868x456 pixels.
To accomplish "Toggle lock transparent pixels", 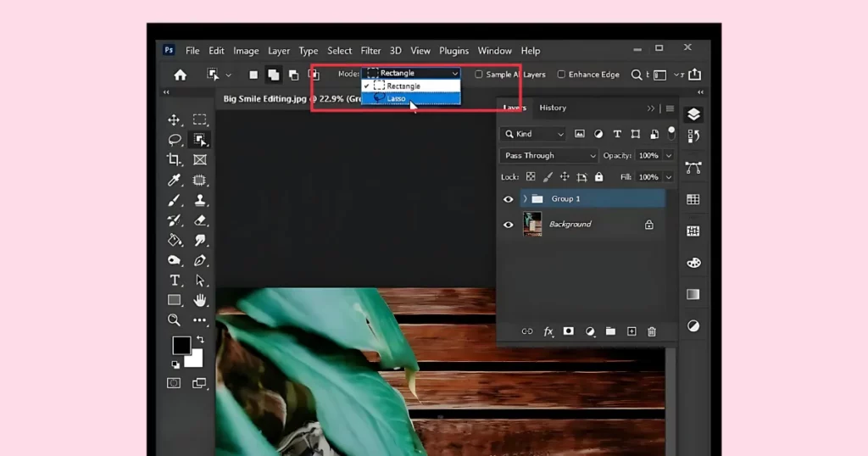I will point(531,177).
